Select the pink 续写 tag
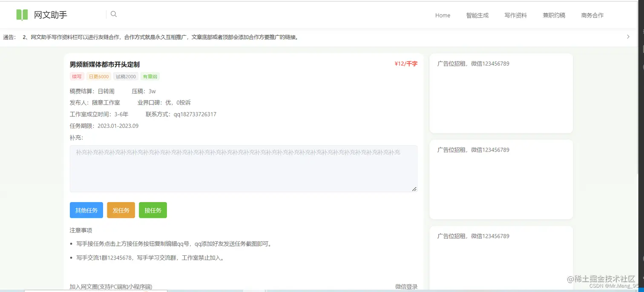 click(x=77, y=76)
